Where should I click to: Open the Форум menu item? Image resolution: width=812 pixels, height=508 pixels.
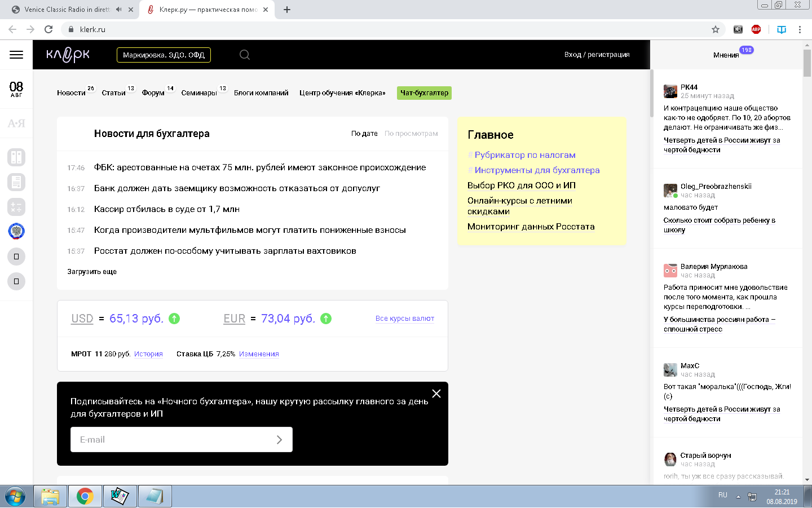[153, 93]
